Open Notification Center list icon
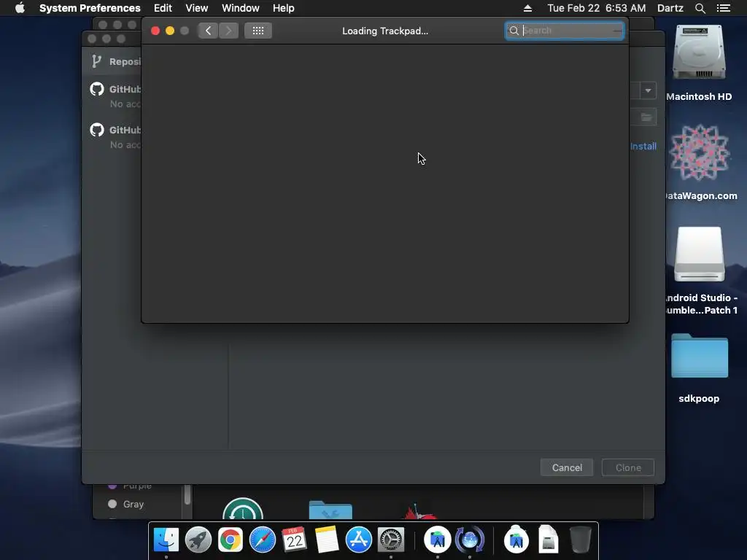Viewport: 747px width, 560px height. tap(724, 8)
